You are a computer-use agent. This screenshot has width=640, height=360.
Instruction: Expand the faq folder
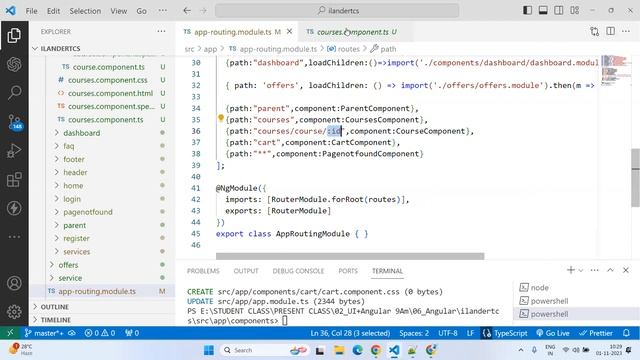coord(102,146)
